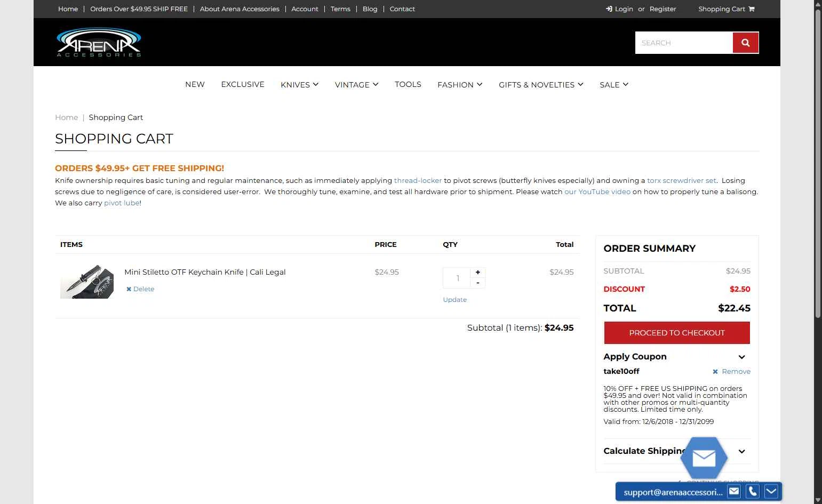Click the red search magnifier button
The image size is (822, 504).
(746, 43)
